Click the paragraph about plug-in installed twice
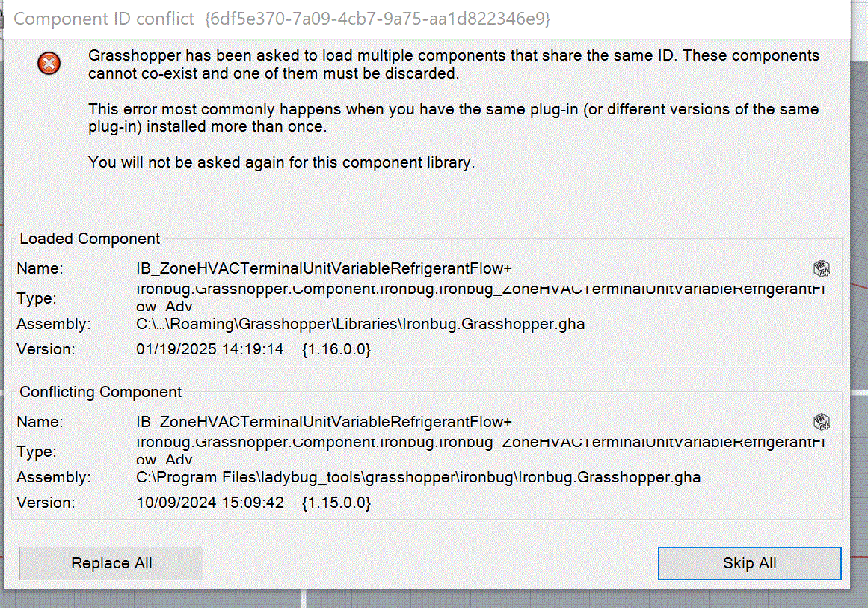 coord(453,118)
